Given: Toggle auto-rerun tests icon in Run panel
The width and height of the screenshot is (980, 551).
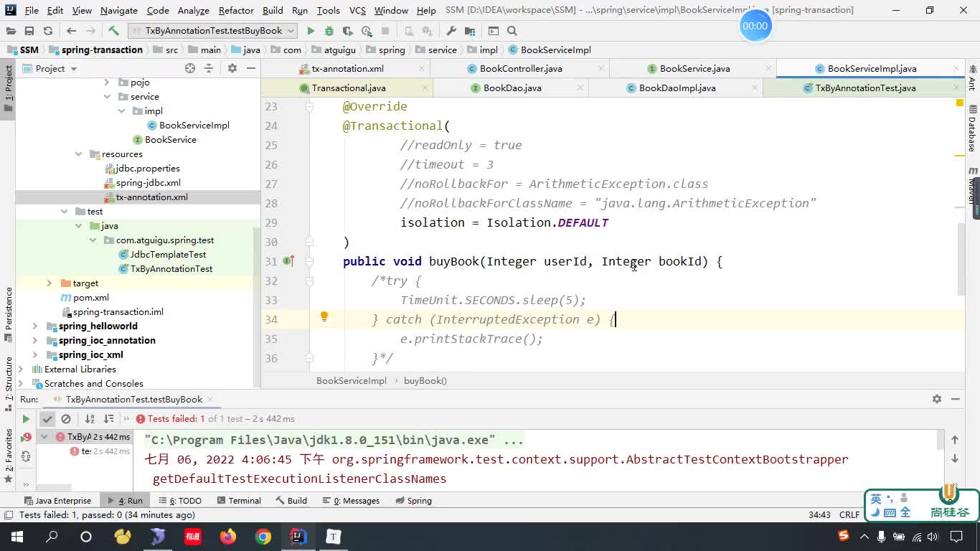Looking at the screenshot, I should pyautogui.click(x=26, y=456).
